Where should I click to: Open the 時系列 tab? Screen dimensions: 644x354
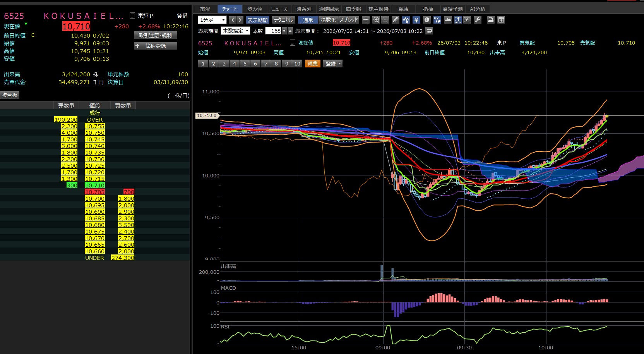[304, 9]
